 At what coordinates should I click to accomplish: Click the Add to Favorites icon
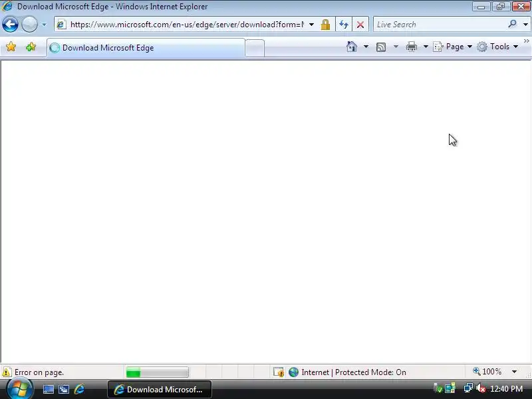[31, 47]
